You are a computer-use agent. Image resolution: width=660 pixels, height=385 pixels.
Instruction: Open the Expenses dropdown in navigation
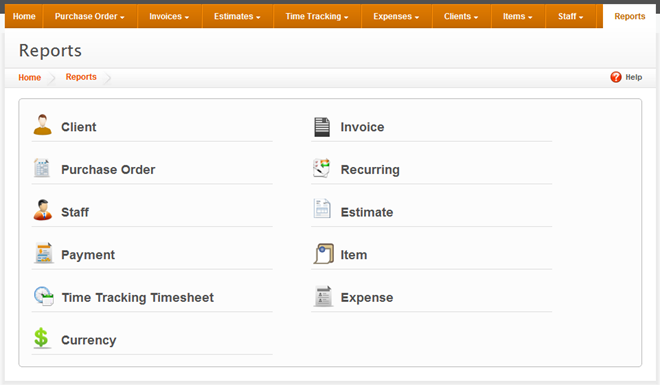coord(396,16)
